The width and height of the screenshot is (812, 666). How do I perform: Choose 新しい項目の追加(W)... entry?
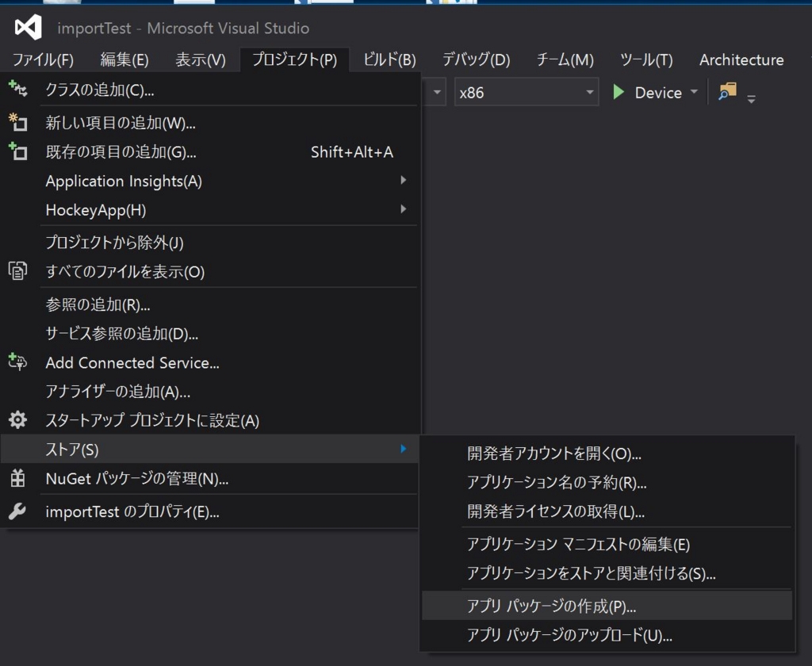click(209, 122)
